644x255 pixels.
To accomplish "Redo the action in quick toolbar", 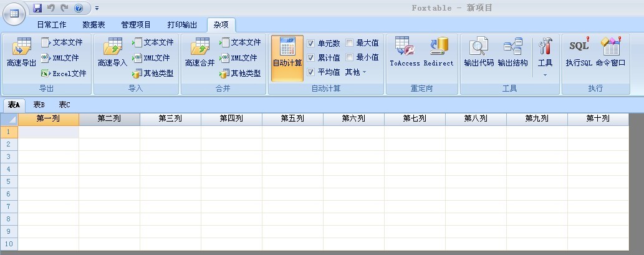I will 64,8.
